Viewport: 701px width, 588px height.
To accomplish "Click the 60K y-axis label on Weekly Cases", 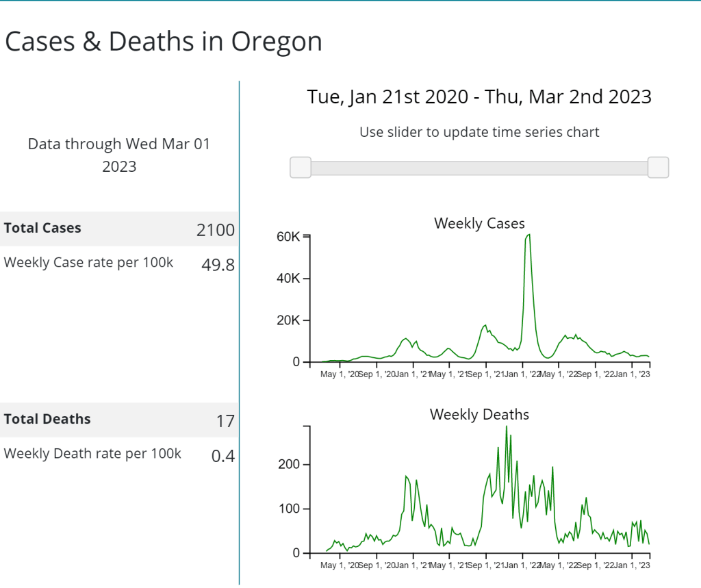I will point(288,237).
